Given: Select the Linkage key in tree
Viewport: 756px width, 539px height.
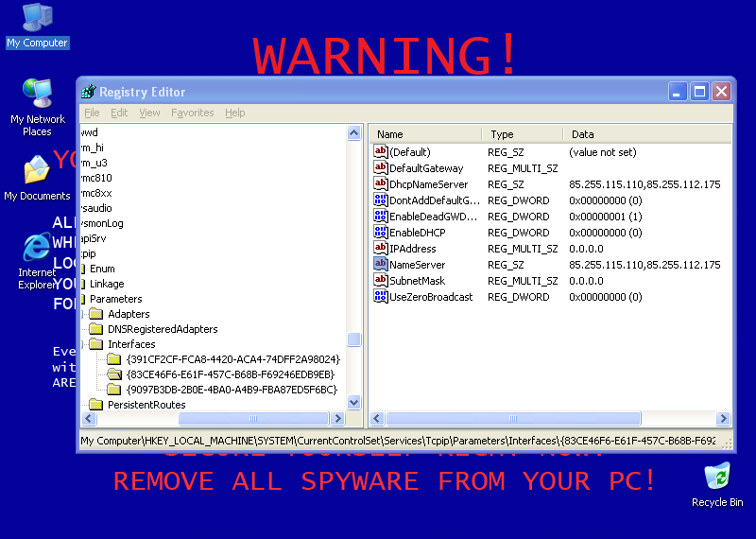Looking at the screenshot, I should 107,284.
